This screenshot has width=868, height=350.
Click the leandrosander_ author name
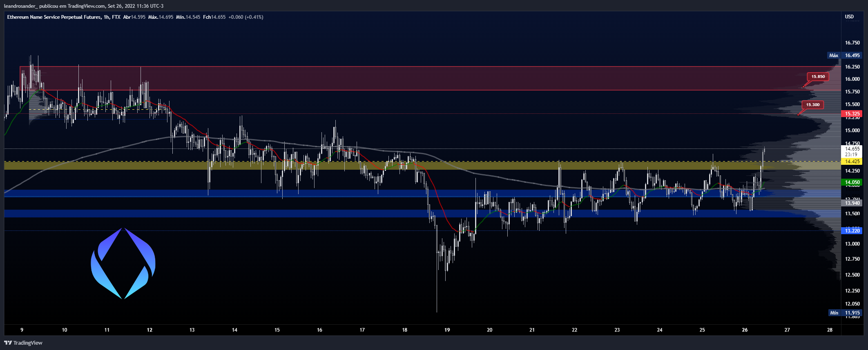point(20,6)
